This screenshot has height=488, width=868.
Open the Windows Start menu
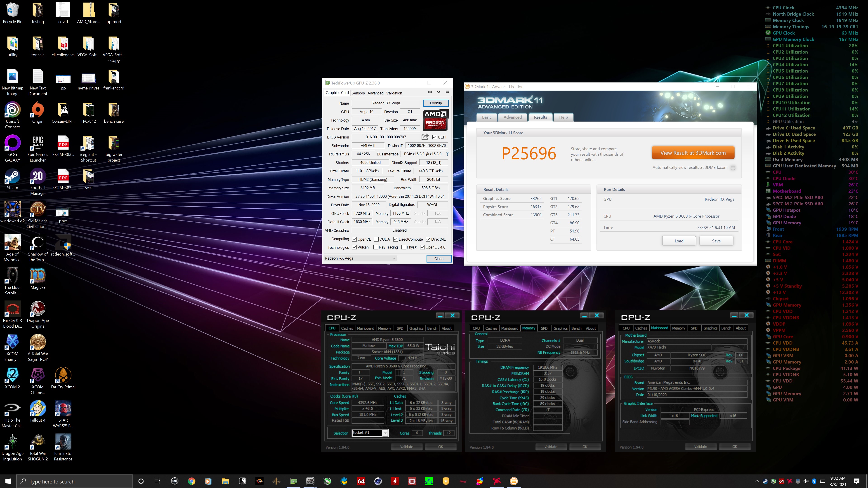click(x=8, y=481)
